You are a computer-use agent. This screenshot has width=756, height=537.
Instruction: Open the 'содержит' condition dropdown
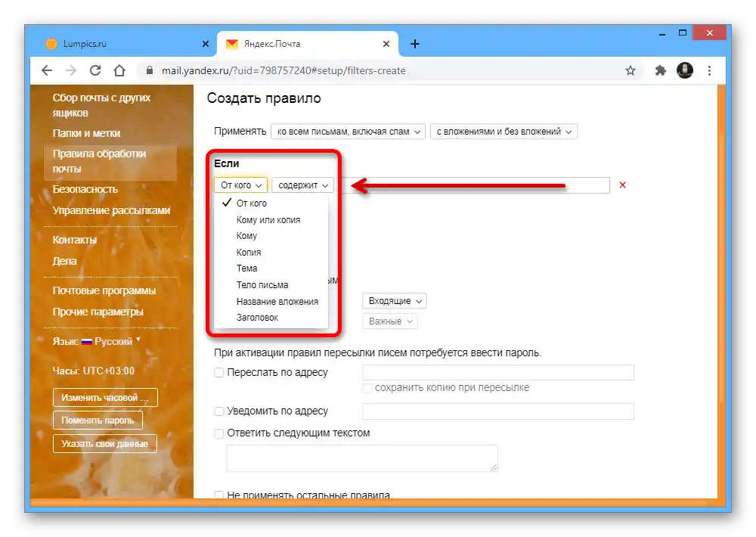(303, 185)
